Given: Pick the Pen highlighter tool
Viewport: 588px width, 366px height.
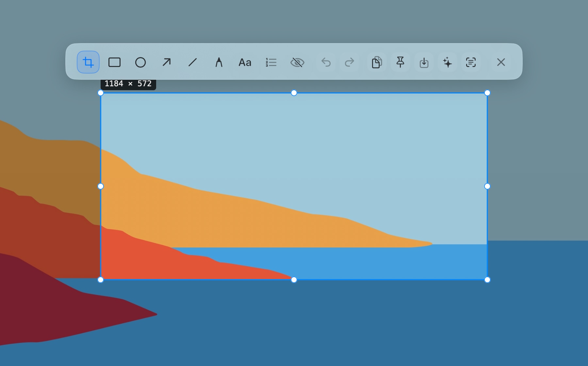Looking at the screenshot, I should pos(219,62).
